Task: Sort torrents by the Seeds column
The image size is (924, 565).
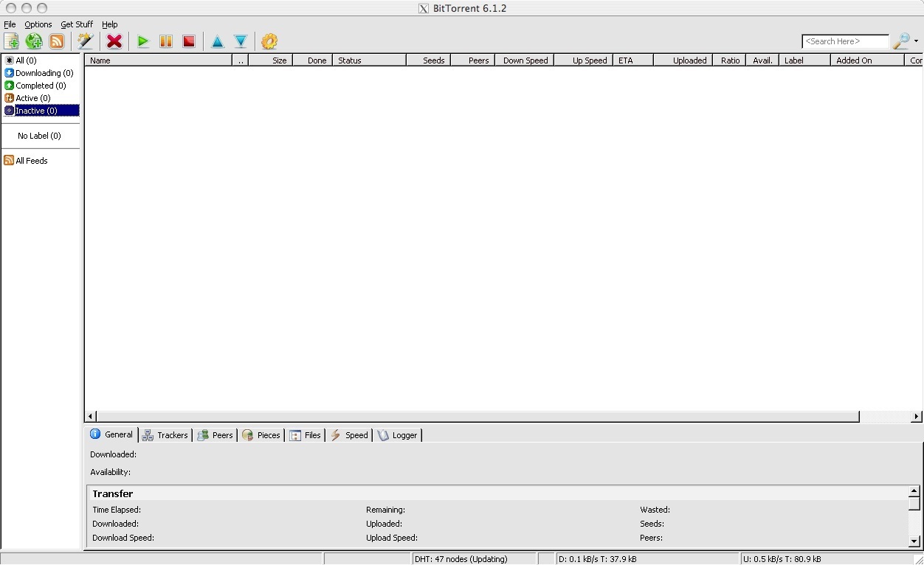Action: tap(428, 60)
